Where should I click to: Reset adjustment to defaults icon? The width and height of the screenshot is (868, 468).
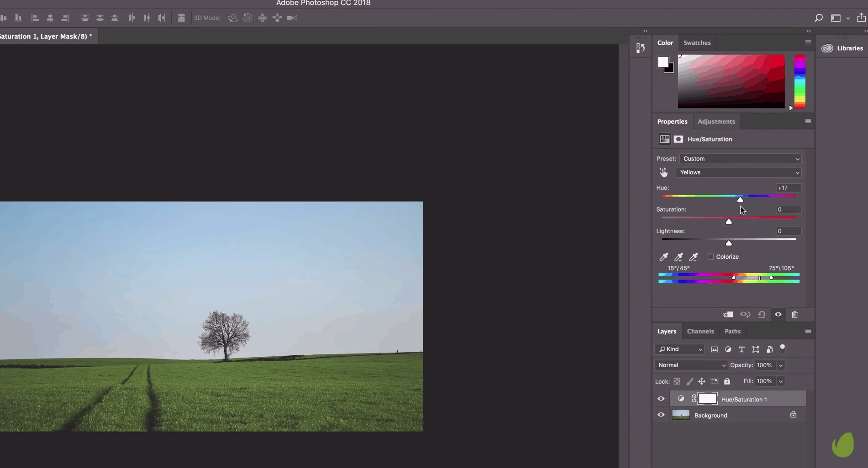pyautogui.click(x=762, y=314)
